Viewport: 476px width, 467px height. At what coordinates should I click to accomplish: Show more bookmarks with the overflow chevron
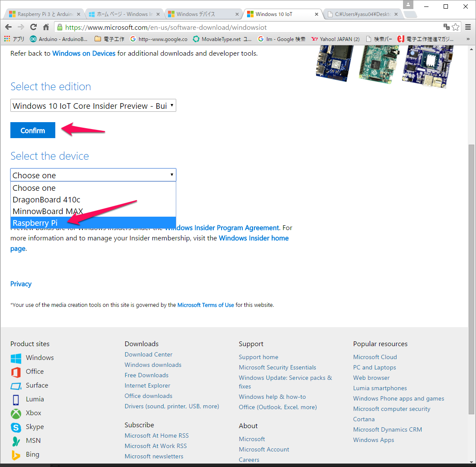coord(468,39)
